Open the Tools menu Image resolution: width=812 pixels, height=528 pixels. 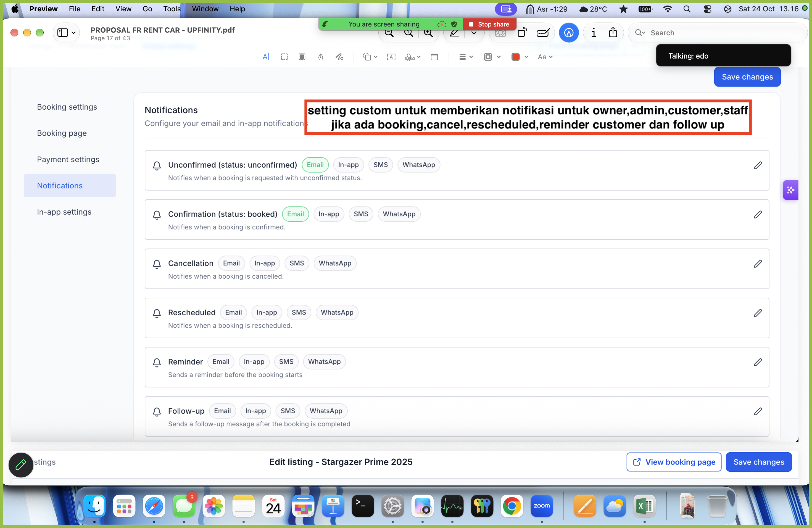172,9
